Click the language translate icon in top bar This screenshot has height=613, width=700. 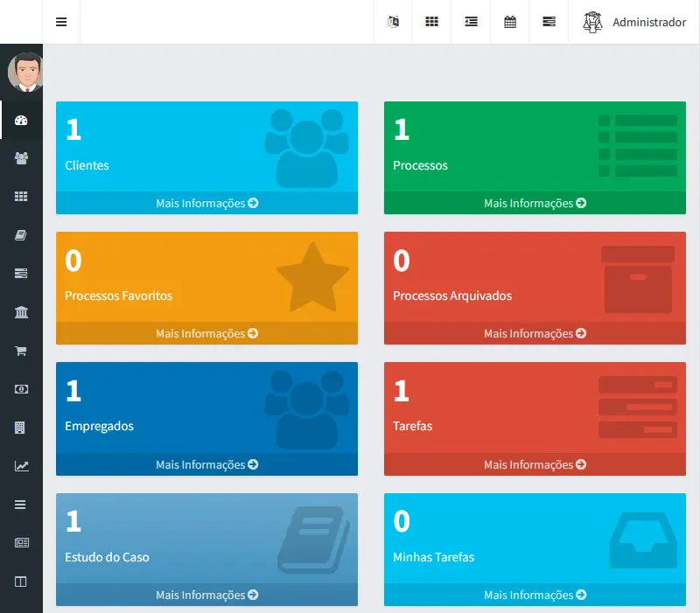tap(394, 22)
